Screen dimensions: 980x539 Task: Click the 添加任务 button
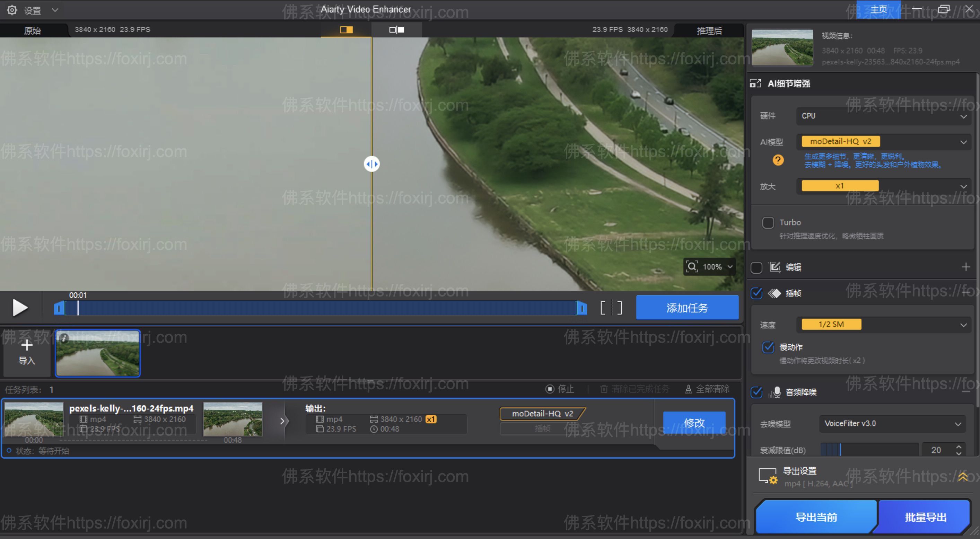pyautogui.click(x=687, y=307)
